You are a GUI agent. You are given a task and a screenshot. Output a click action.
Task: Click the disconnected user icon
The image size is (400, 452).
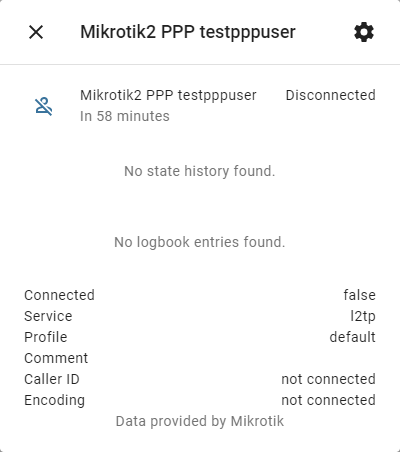coord(44,106)
